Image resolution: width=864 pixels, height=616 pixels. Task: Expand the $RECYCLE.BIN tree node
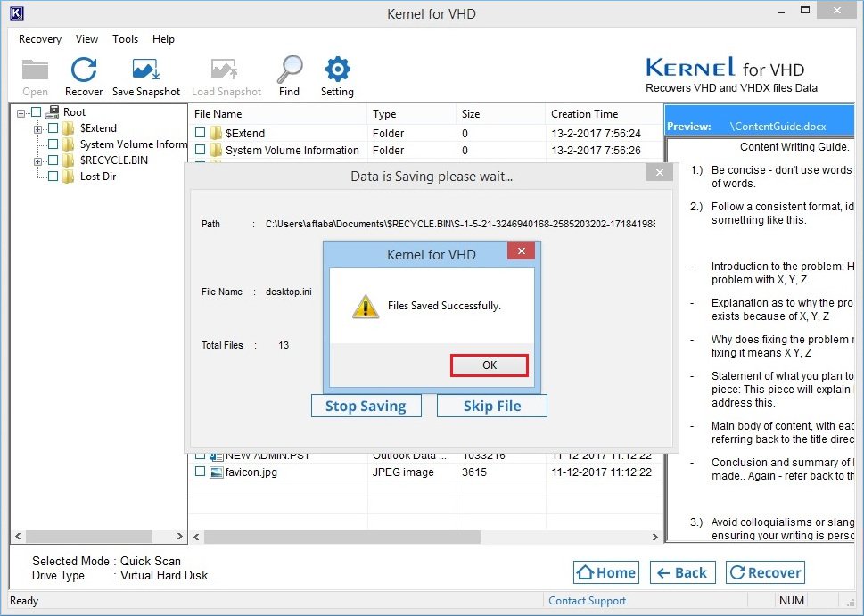[x=37, y=161]
